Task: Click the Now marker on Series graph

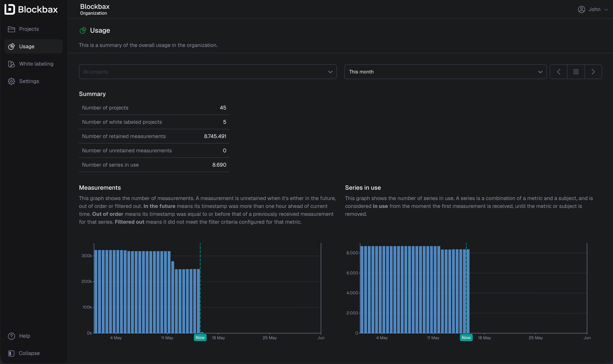Action: coord(466,338)
